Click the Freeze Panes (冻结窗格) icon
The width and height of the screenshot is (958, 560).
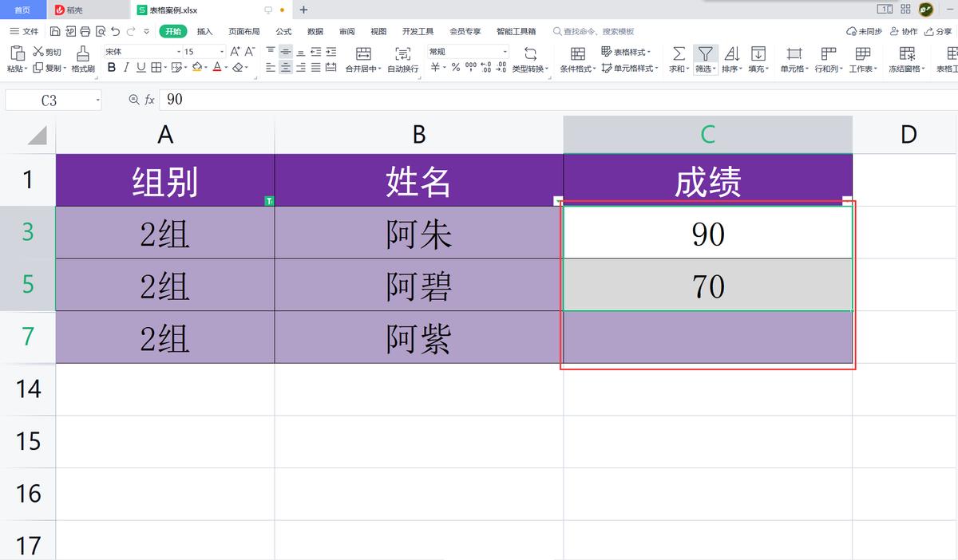(x=907, y=54)
